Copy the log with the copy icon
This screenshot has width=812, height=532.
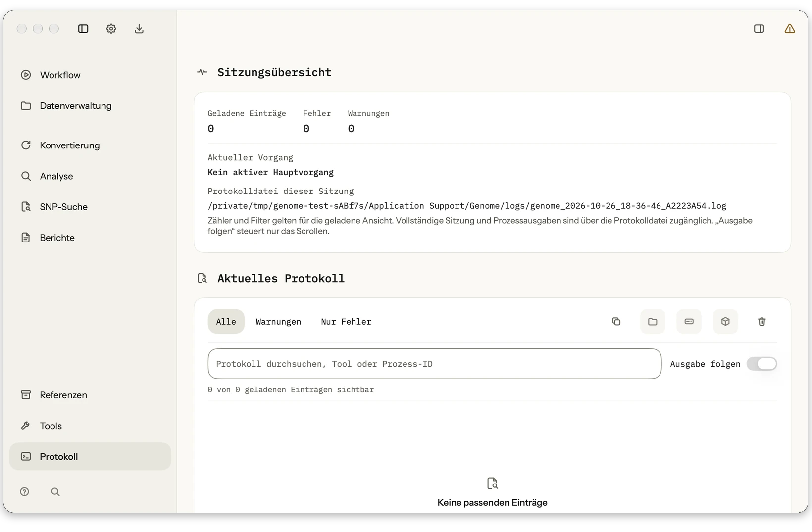tap(616, 322)
